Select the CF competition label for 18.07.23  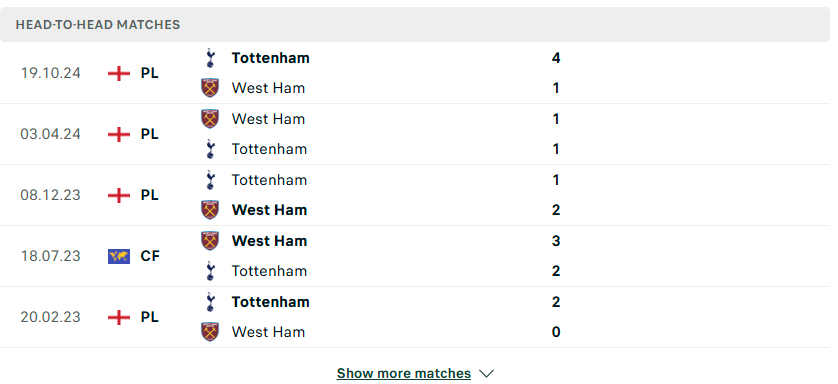coord(150,256)
